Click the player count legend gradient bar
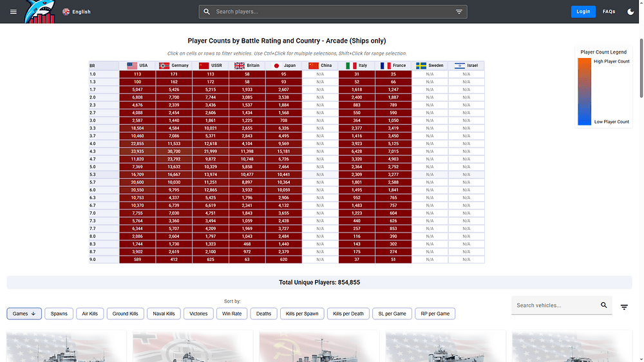This screenshot has width=644, height=362. tap(583, 91)
